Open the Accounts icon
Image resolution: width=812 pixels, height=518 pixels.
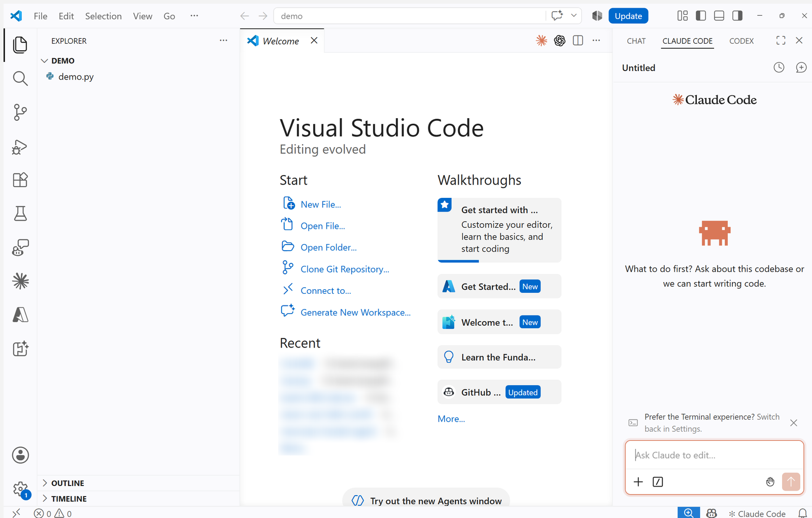(x=20, y=455)
